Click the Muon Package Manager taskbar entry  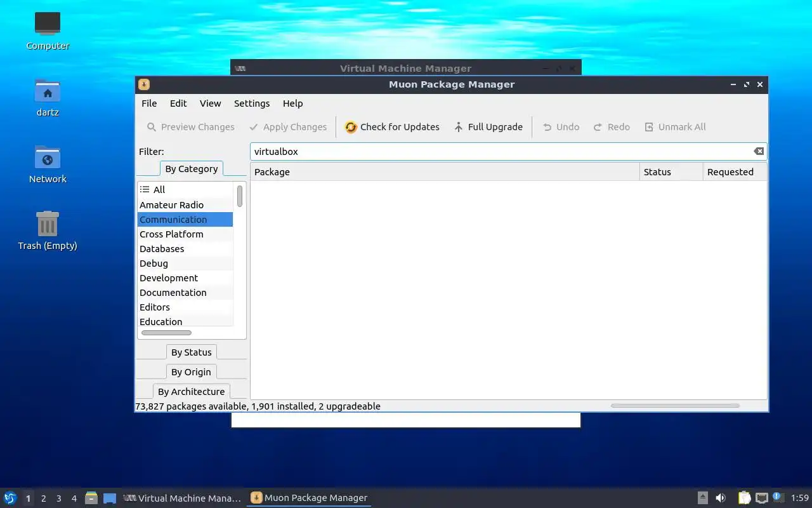310,498
